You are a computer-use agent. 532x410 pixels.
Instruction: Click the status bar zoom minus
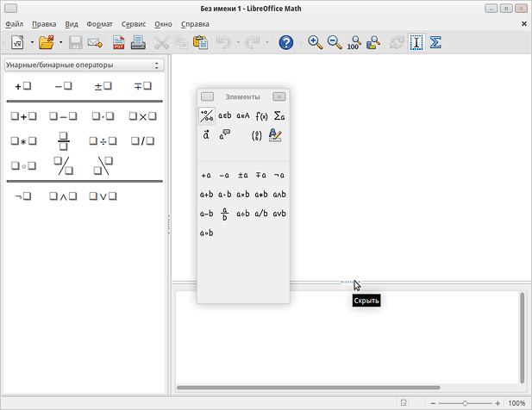tap(433, 403)
